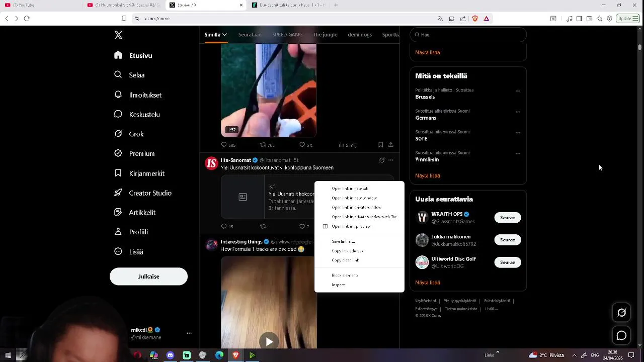The width and height of the screenshot is (644, 362).
Task: Click the Lisää more-options icon
Action: 118,251
